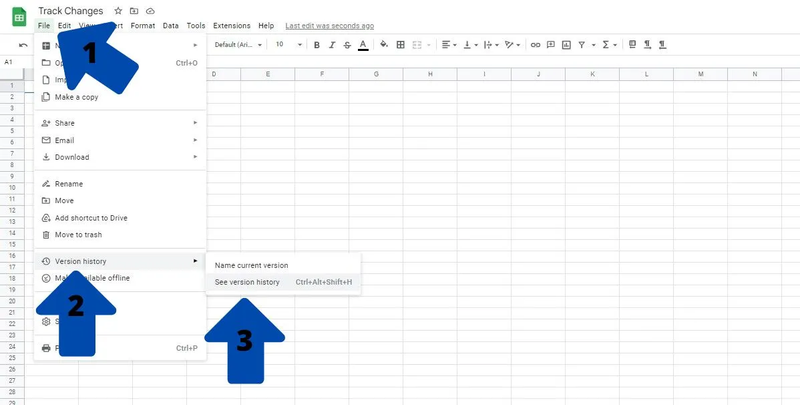
Task: Check the cloud document status icon
Action: coord(150,11)
